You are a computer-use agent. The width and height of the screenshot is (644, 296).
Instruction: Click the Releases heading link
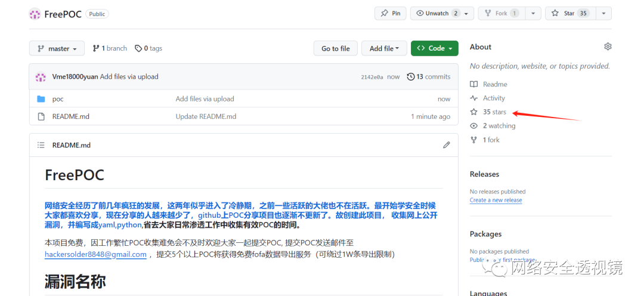[x=484, y=174]
